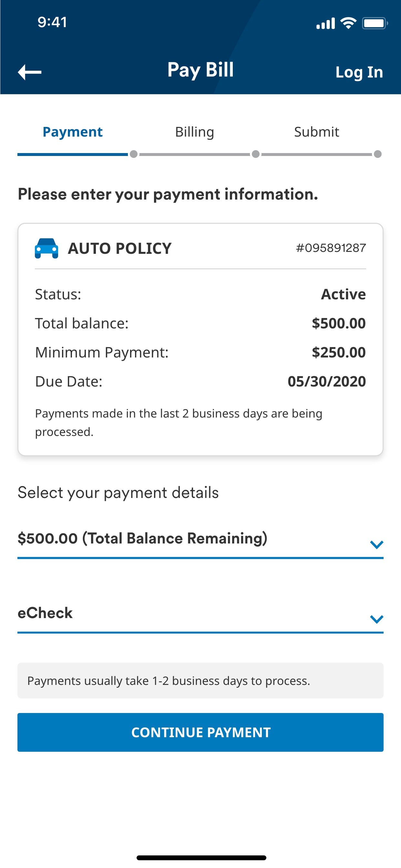Tap the blue car policy icon
This screenshot has width=401, height=868.
pos(46,248)
